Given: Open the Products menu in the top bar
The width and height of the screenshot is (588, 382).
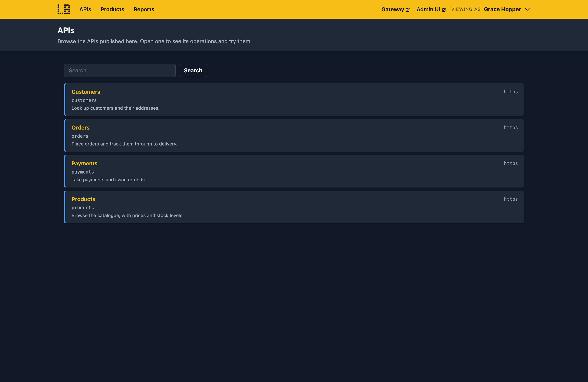Looking at the screenshot, I should (x=112, y=9).
